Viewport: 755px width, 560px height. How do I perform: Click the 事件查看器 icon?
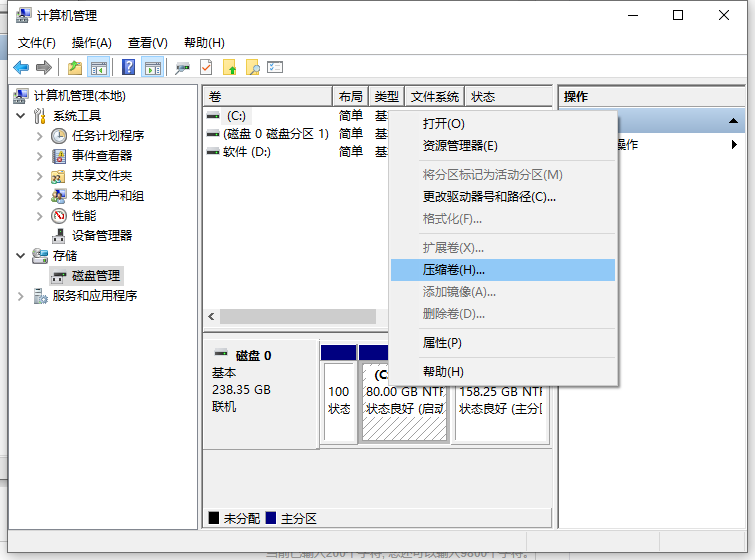click(x=60, y=156)
